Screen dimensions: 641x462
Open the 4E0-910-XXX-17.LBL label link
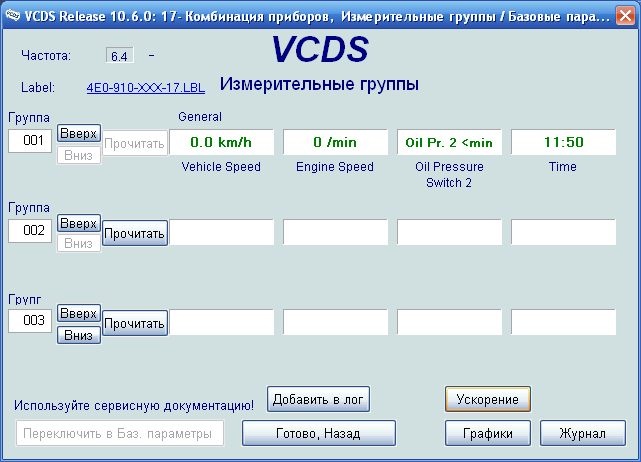click(x=146, y=87)
